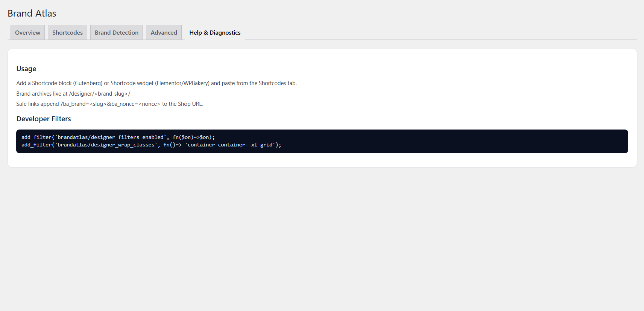This screenshot has height=311, width=644.
Task: Go to the Brand Detection tab
Action: click(117, 32)
